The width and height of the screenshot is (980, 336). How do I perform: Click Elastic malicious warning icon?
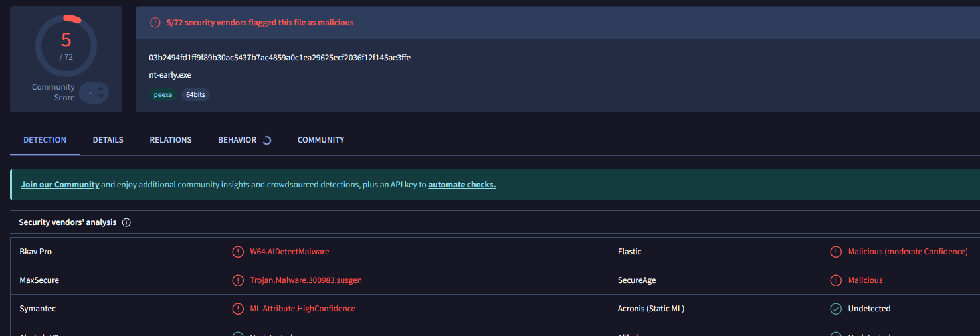point(836,252)
